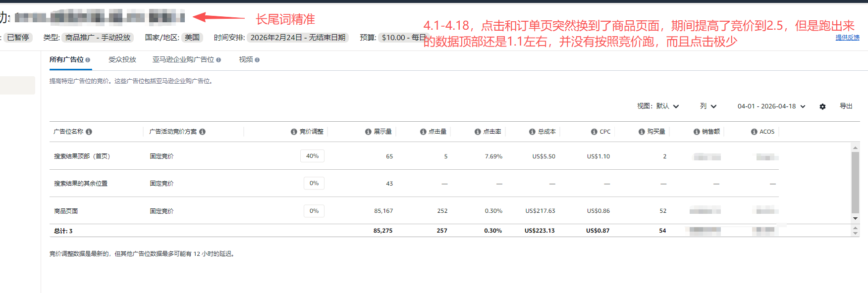Image resolution: width=868 pixels, height=293 pixels.
Task: Click info icon on 所有广告位 tab
Action: (x=88, y=60)
